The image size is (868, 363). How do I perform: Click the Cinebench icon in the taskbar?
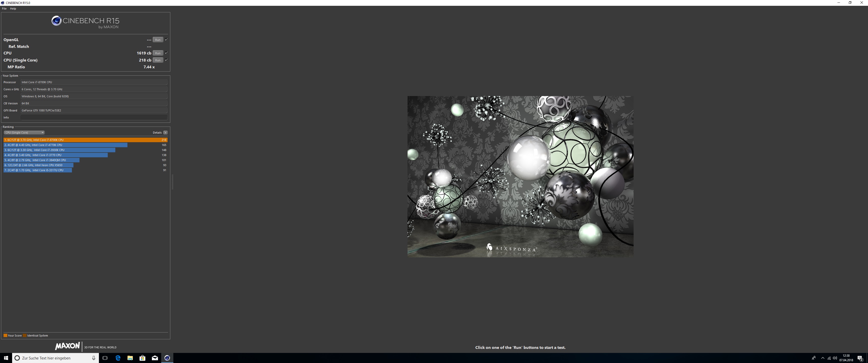click(167, 358)
